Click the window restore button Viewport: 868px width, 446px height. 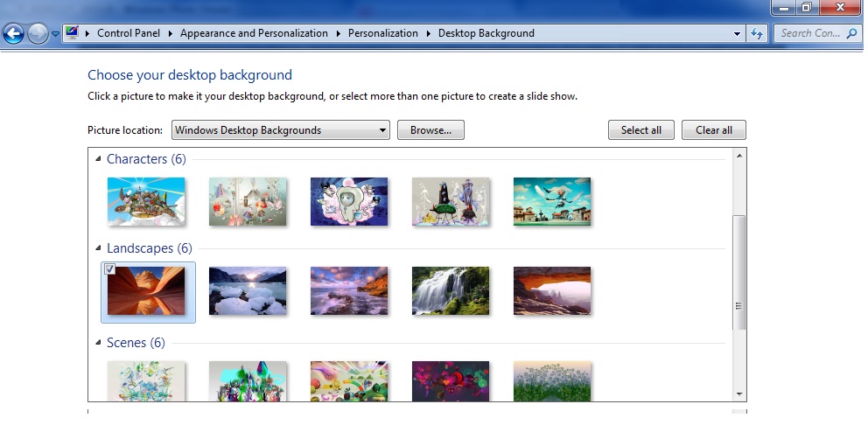[807, 7]
